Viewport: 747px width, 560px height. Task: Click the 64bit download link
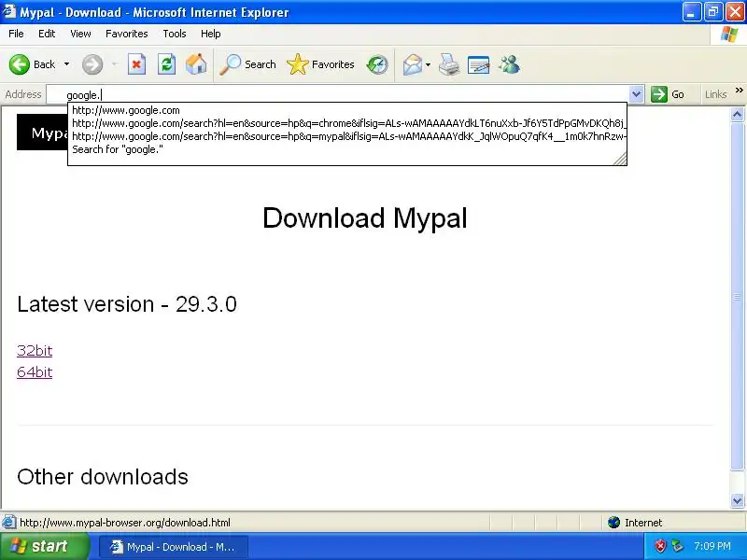click(35, 371)
